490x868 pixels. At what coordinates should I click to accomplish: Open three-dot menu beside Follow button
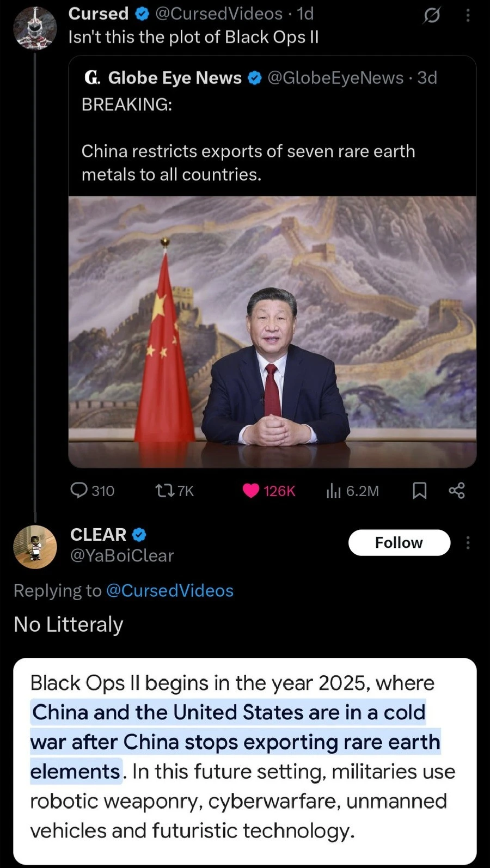pos(467,542)
